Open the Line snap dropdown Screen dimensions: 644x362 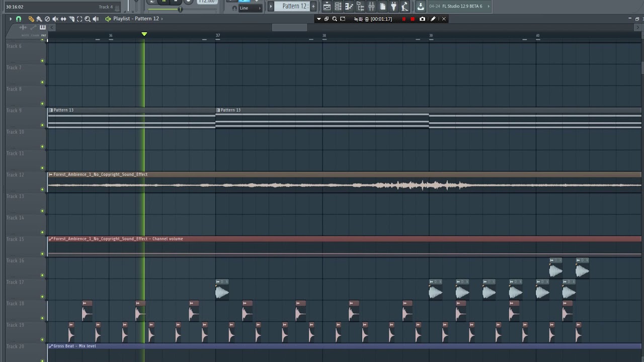point(251,8)
